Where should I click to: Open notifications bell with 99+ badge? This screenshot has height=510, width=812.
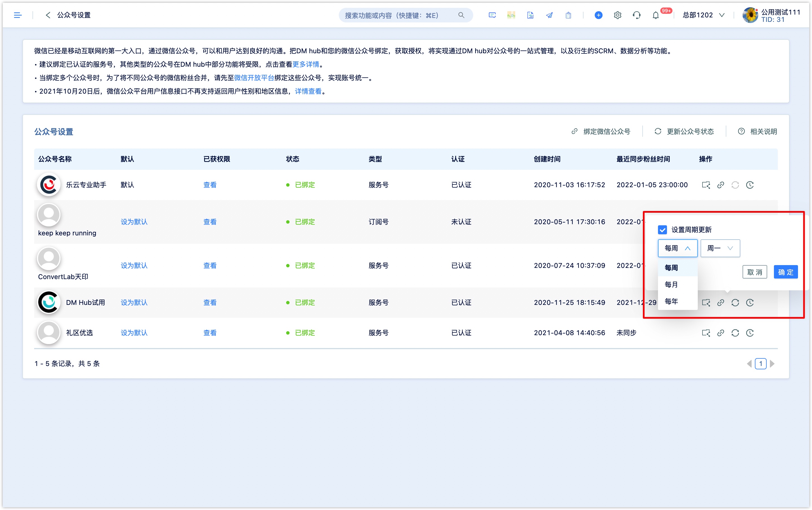coord(655,15)
